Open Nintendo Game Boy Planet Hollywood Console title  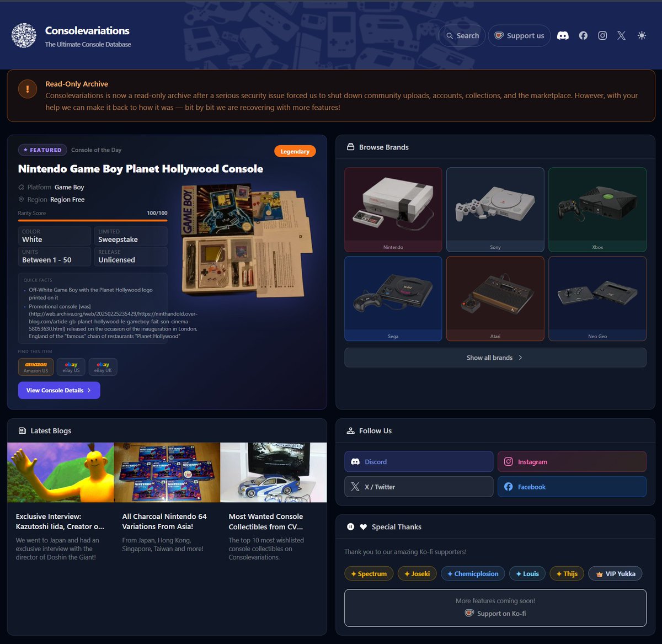pos(141,169)
